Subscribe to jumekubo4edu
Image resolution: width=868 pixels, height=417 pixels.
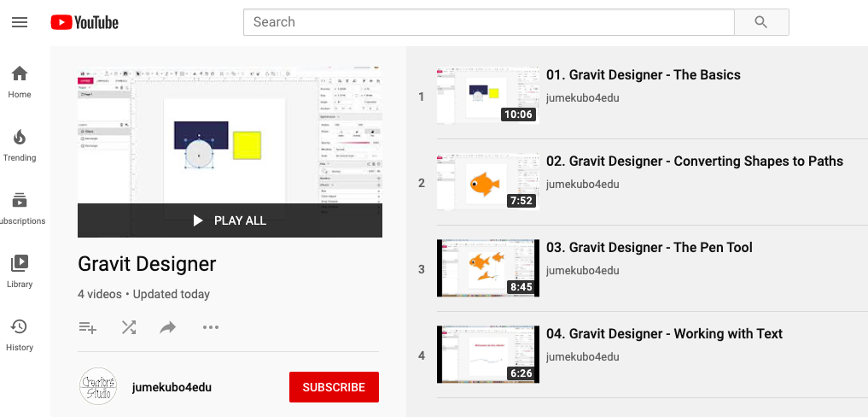334,387
